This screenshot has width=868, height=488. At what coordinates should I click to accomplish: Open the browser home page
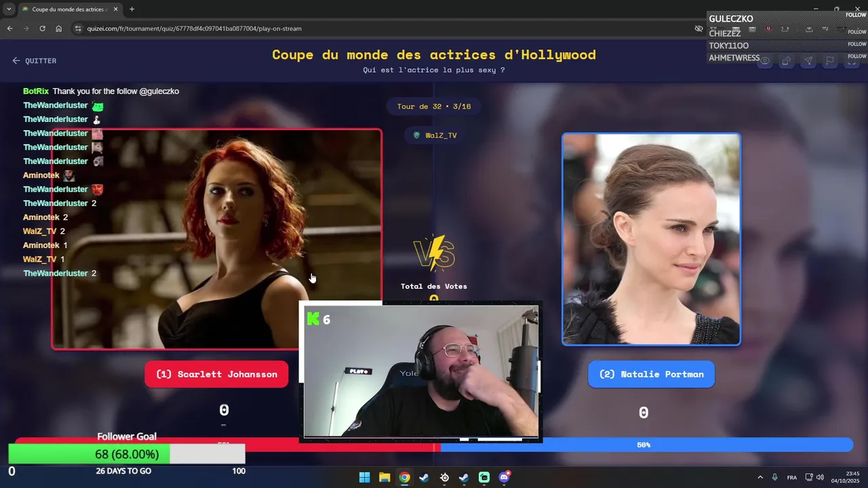tap(59, 28)
